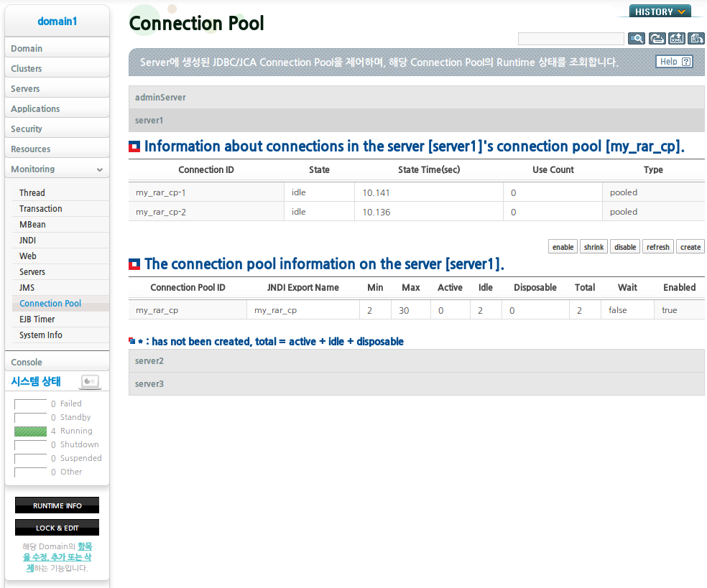
Task: Expand the adminServer section
Action: 416,98
